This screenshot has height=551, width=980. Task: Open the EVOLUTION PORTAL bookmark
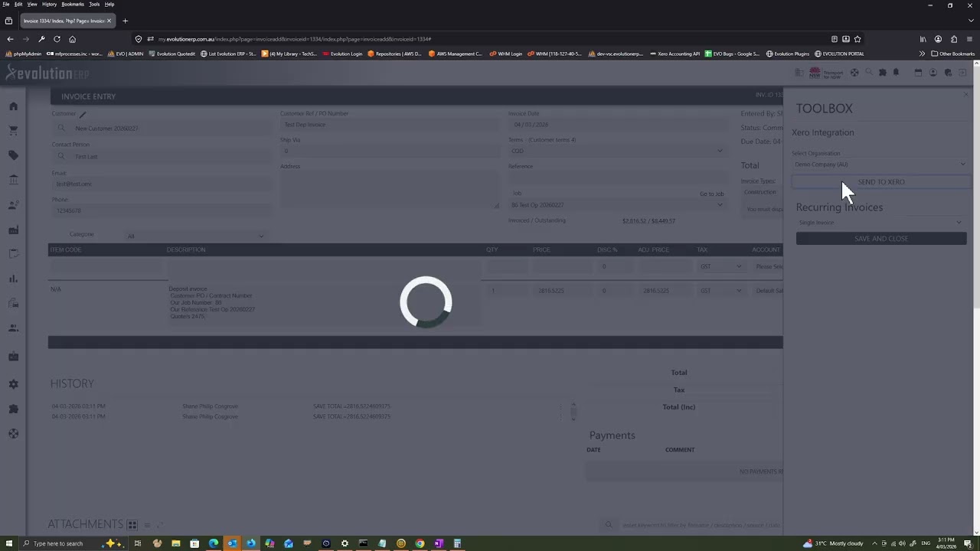click(x=839, y=54)
